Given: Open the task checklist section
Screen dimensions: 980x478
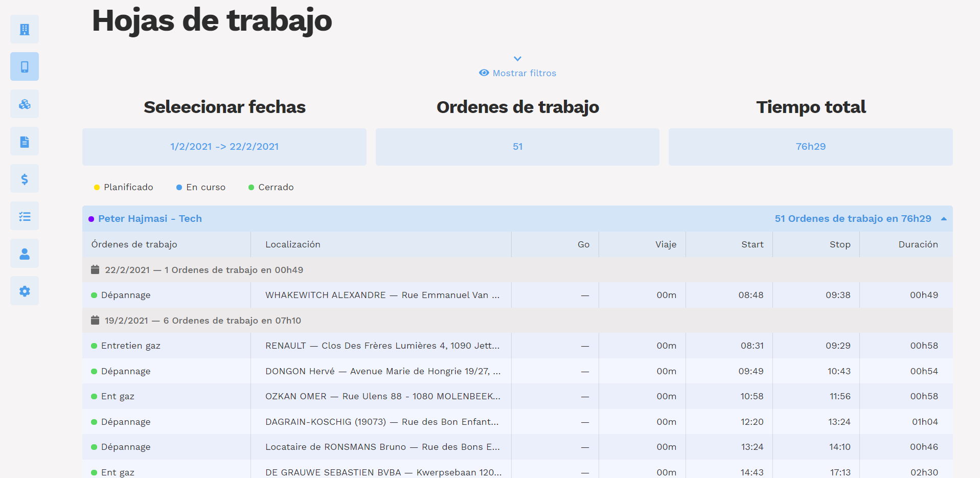Looking at the screenshot, I should pos(24,216).
